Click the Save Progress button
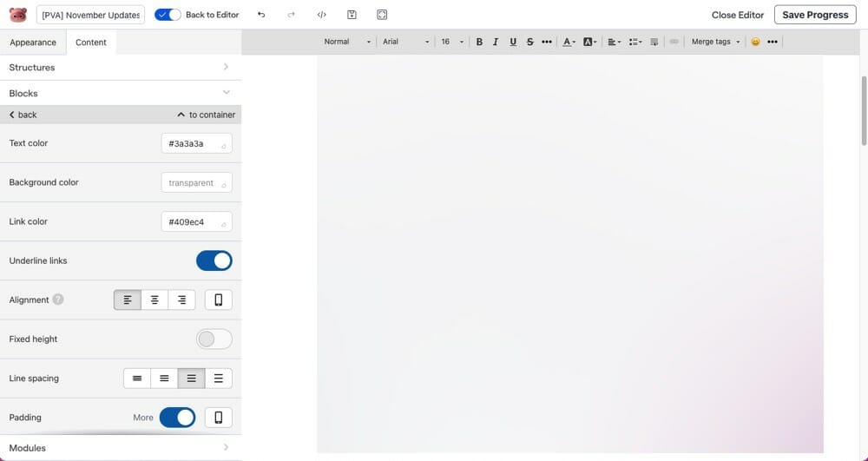 point(814,15)
